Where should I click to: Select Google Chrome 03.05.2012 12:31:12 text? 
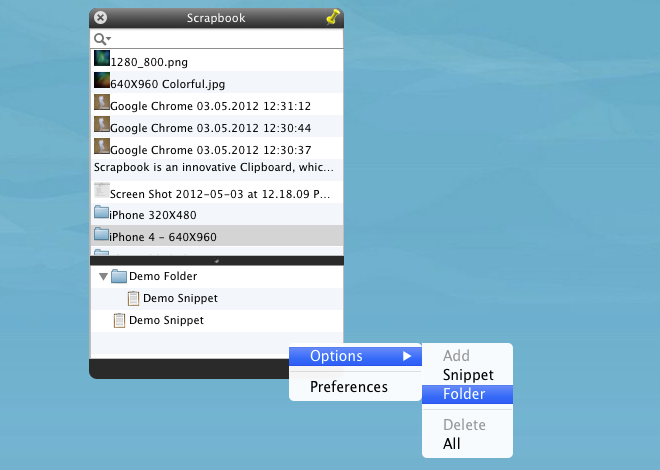(210, 106)
